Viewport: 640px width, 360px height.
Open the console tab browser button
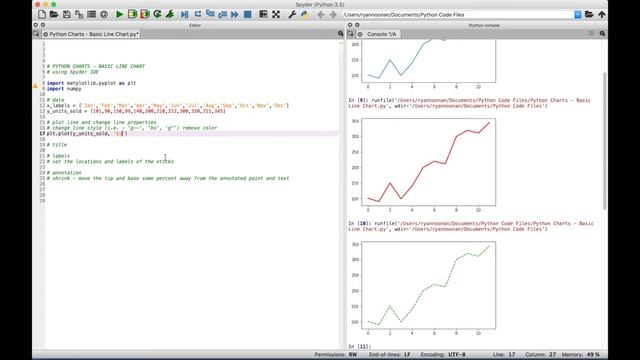[350, 34]
